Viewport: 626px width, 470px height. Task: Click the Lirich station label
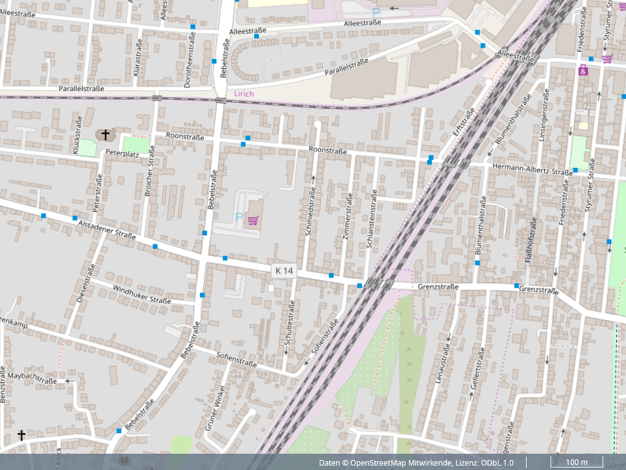(244, 94)
